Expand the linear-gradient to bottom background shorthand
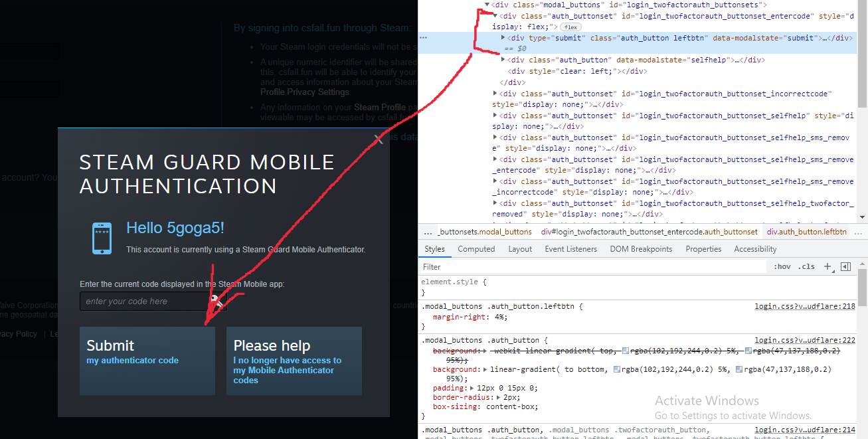 click(487, 369)
